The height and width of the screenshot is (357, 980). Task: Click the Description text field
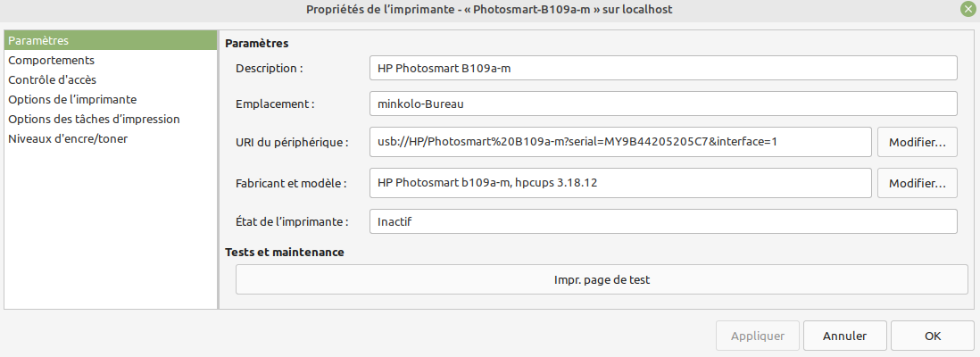662,69
